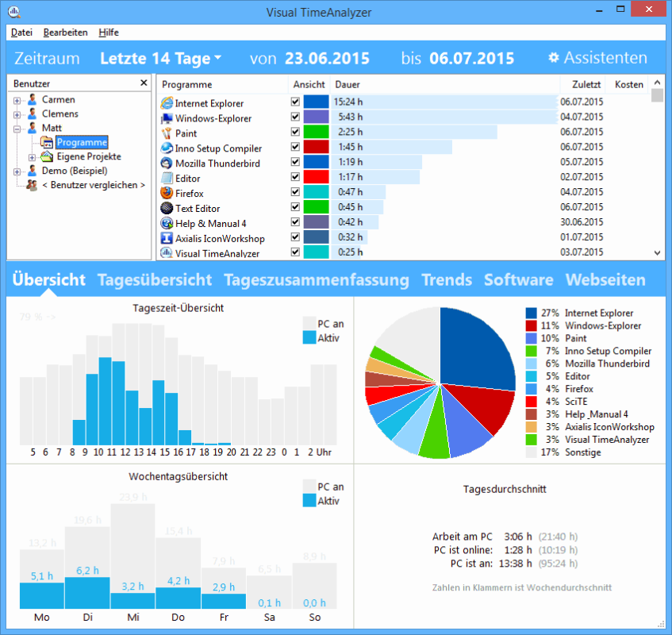Sort by the Programme column header
The width and height of the screenshot is (672, 635).
[222, 84]
